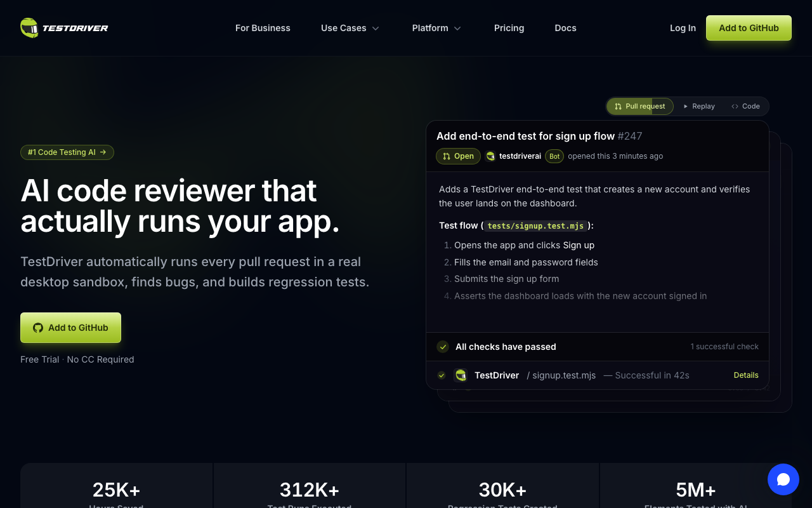
Task: Open the For Business page
Action: 263,28
